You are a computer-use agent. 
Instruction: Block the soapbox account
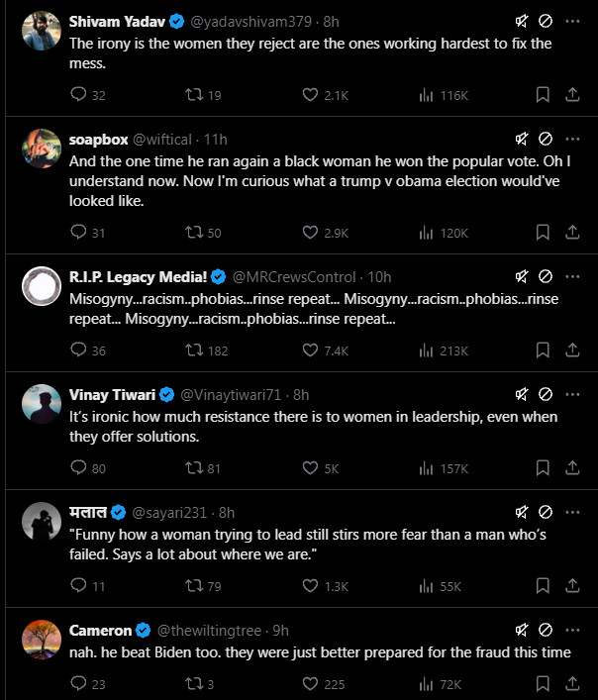(546, 139)
